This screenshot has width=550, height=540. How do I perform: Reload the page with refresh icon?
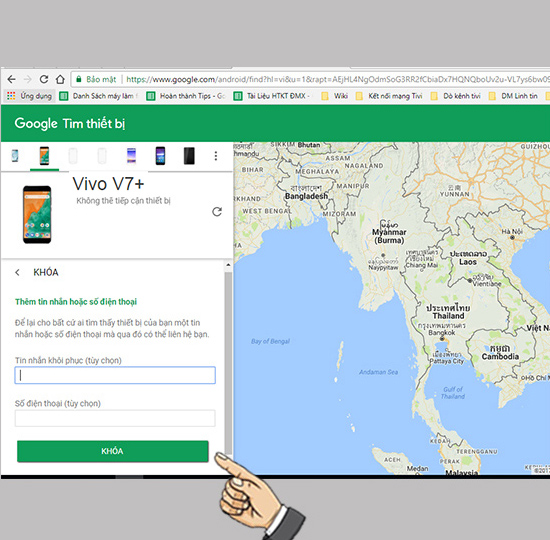tap(44, 79)
